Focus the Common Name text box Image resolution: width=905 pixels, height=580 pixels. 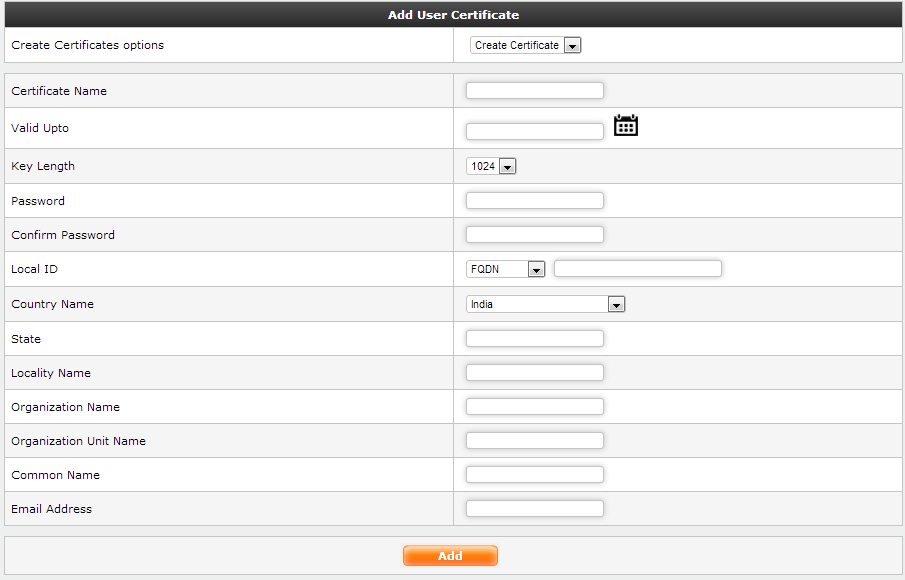point(535,475)
